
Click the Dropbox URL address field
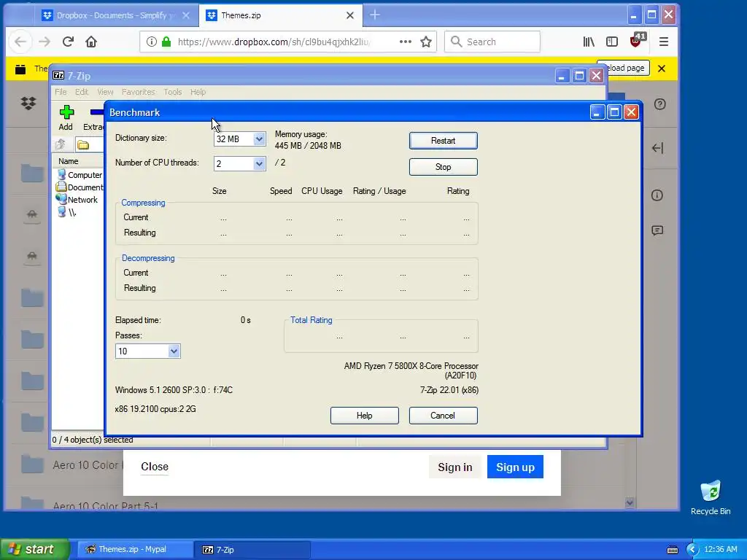pos(274,42)
